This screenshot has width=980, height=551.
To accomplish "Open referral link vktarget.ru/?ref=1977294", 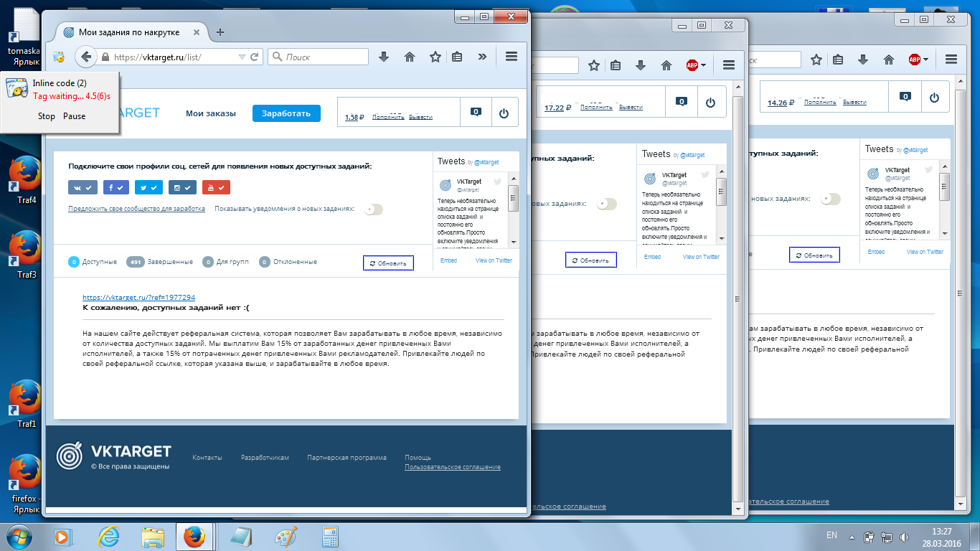I will (138, 297).
